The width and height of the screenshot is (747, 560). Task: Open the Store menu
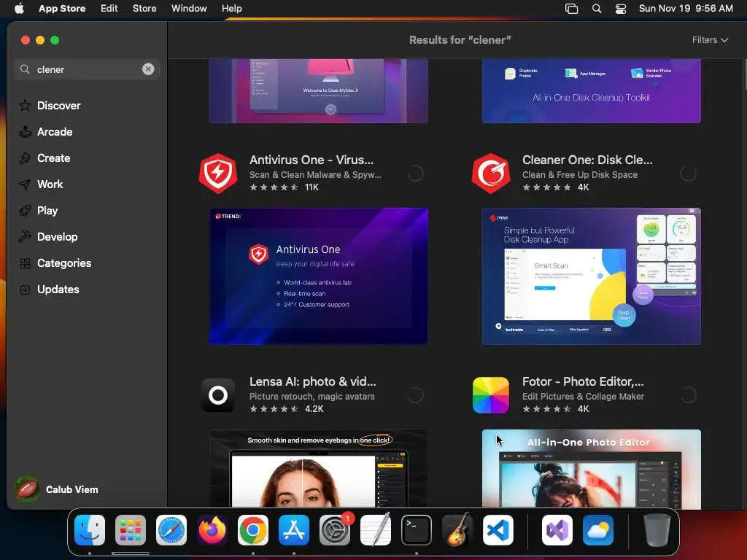(144, 8)
